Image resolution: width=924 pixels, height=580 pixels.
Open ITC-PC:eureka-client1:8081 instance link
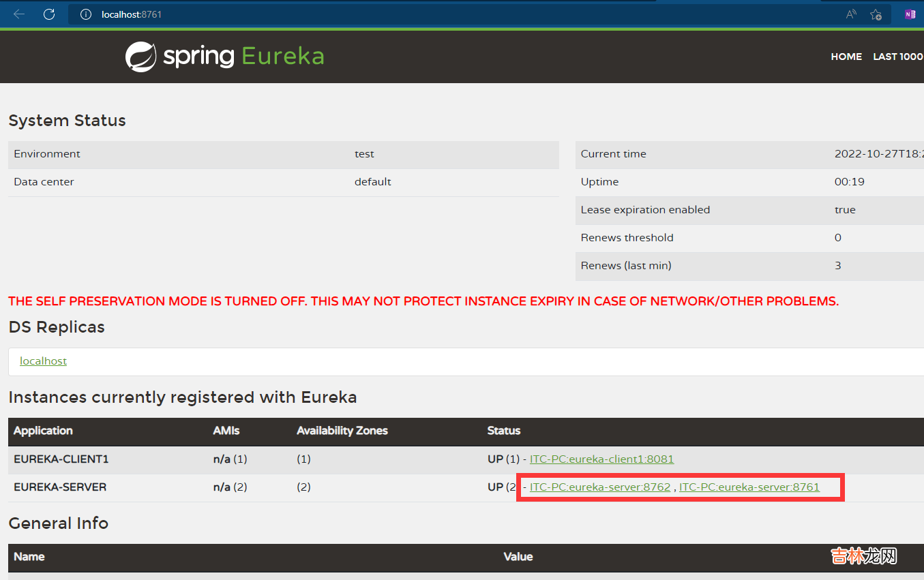[x=601, y=459]
